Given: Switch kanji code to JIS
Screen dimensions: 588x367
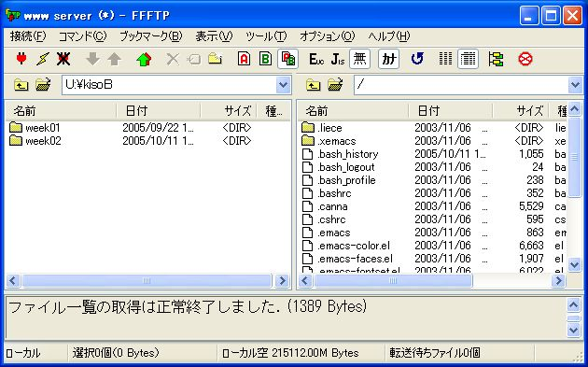Looking at the screenshot, I should (338, 59).
